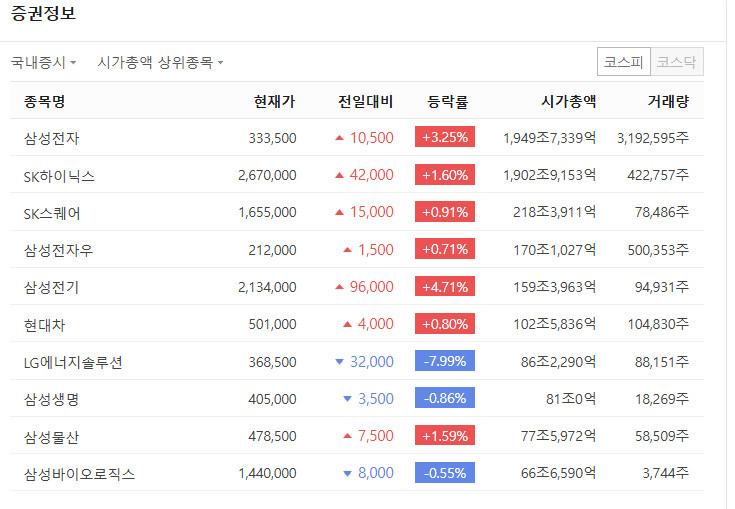Click the 1,949조7,339억 market cap
The width and height of the screenshot is (735, 509).
[x=549, y=138]
